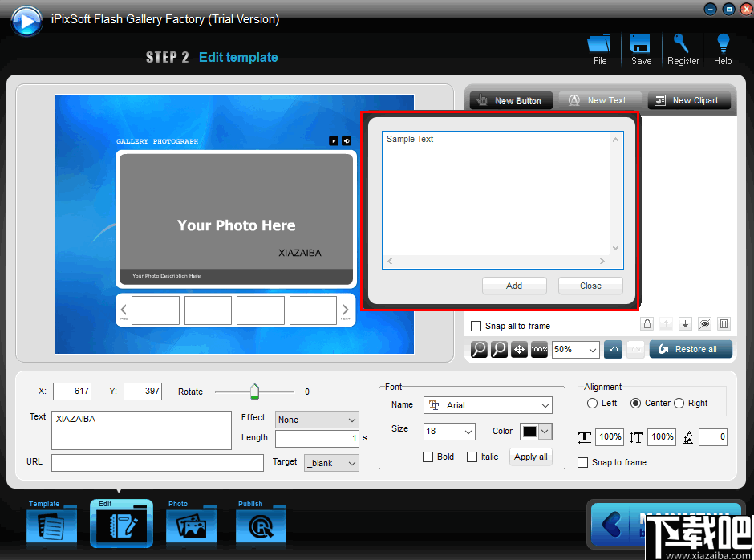The width and height of the screenshot is (754, 560).
Task: Select the Left alignment radio button
Action: (x=590, y=404)
